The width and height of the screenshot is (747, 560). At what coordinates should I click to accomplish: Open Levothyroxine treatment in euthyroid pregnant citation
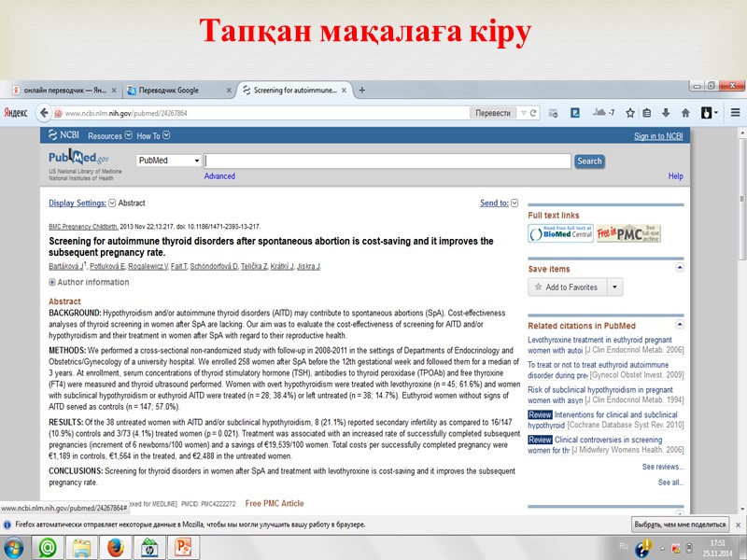pos(599,344)
